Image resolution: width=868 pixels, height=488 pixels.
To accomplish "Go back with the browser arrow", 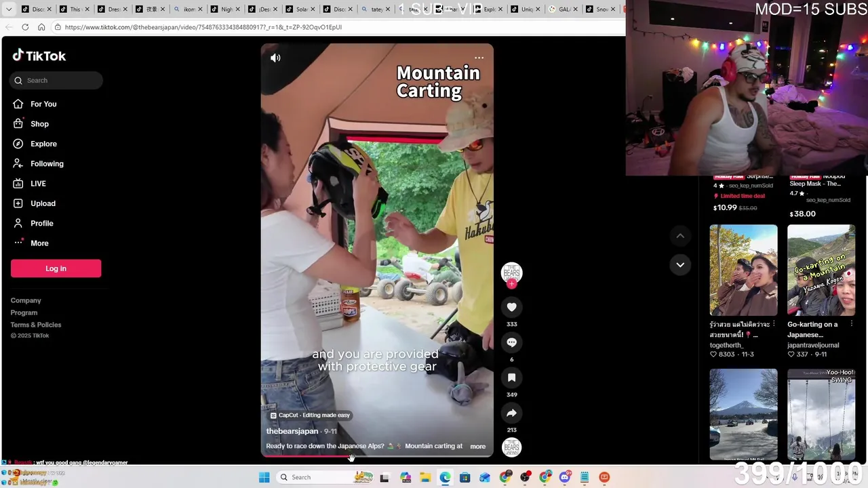I will tap(9, 27).
